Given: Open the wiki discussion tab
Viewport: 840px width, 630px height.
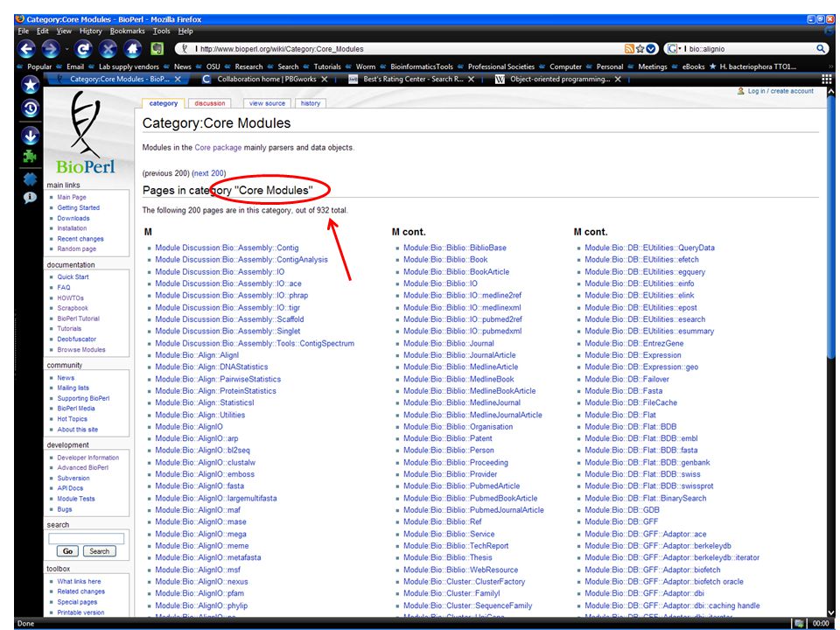Looking at the screenshot, I should coord(210,103).
